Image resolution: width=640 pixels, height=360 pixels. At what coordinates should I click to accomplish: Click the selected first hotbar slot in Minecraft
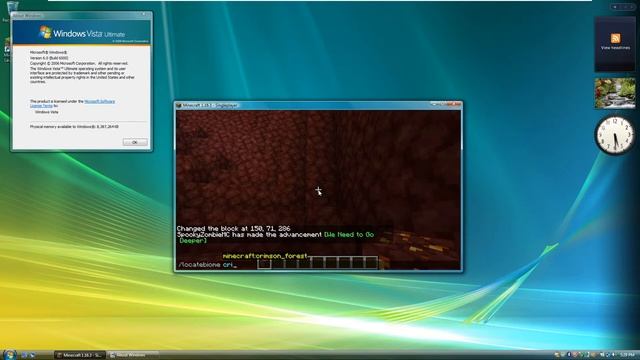(x=264, y=263)
